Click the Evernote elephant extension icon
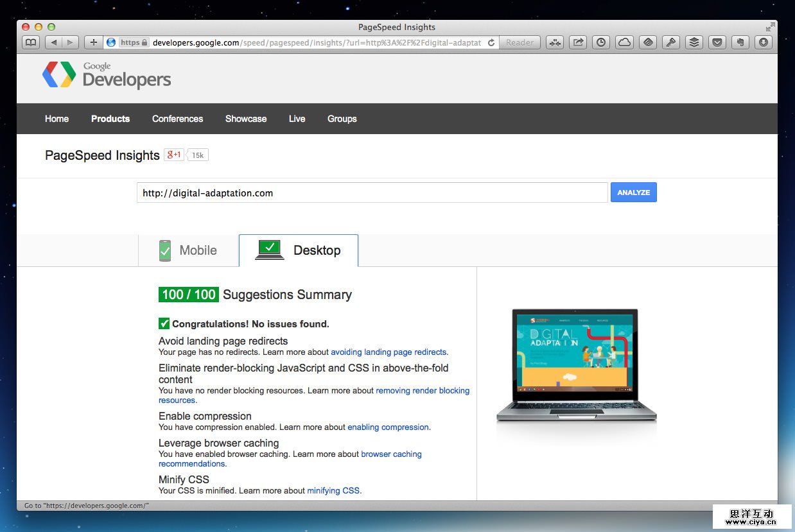Screen dimensions: 795x532 (x=740, y=42)
